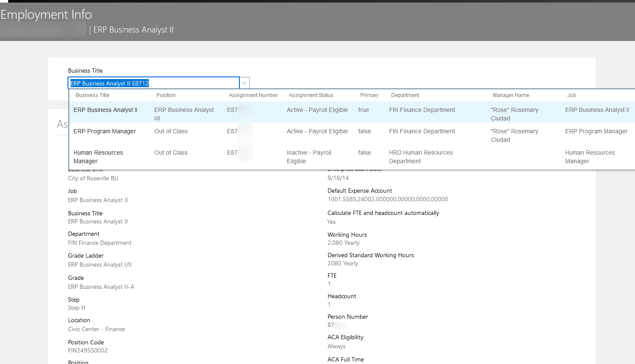Click the Working Hours 2,080 Yearly value
Screen dimensions: 635x364
pos(343,243)
